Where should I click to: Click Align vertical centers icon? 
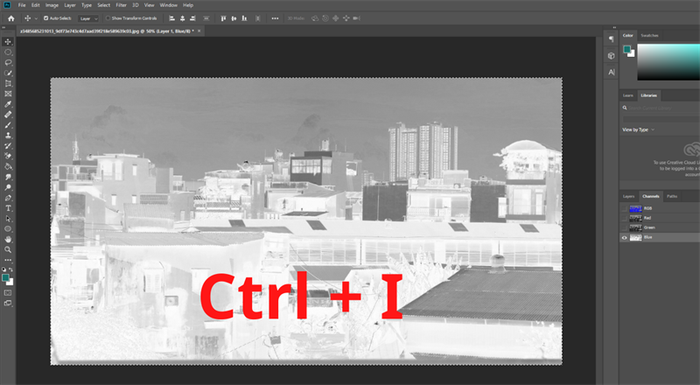[234, 18]
